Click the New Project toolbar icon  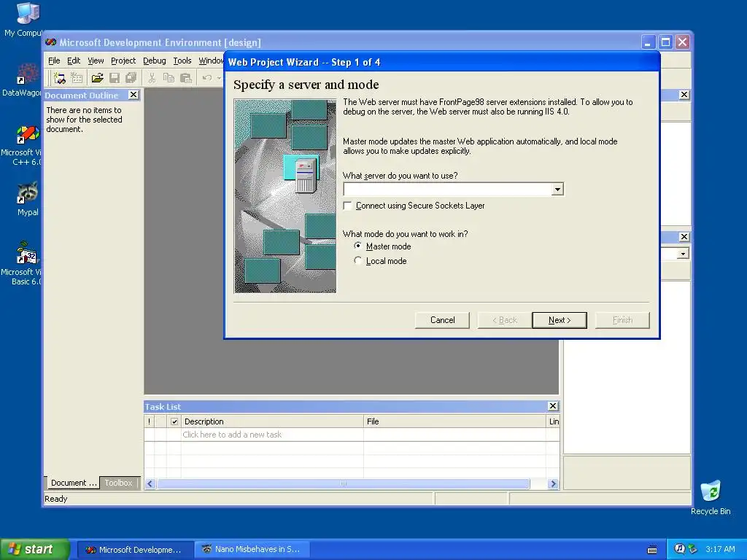60,77
